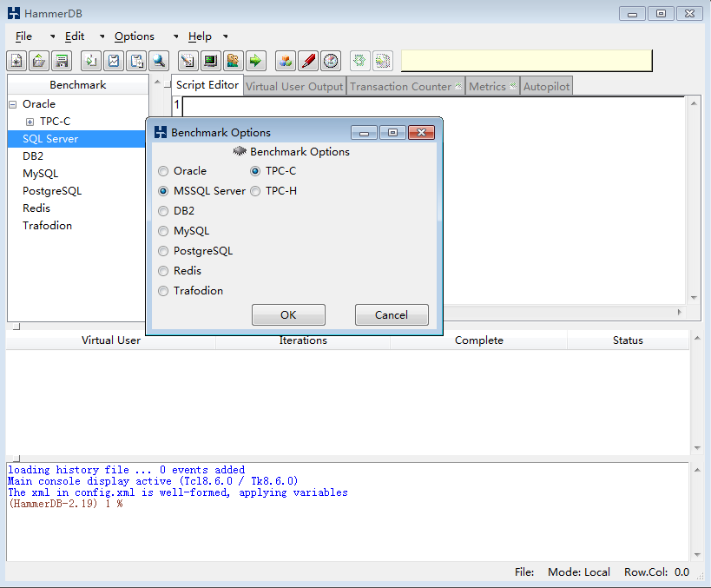Click the HammerDB logo in main title bar

[14, 13]
